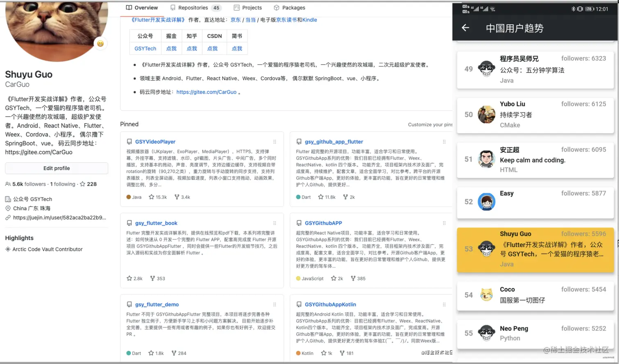Click the drag handle on GSYGithubAPP card
619x364 pixels.
click(444, 223)
